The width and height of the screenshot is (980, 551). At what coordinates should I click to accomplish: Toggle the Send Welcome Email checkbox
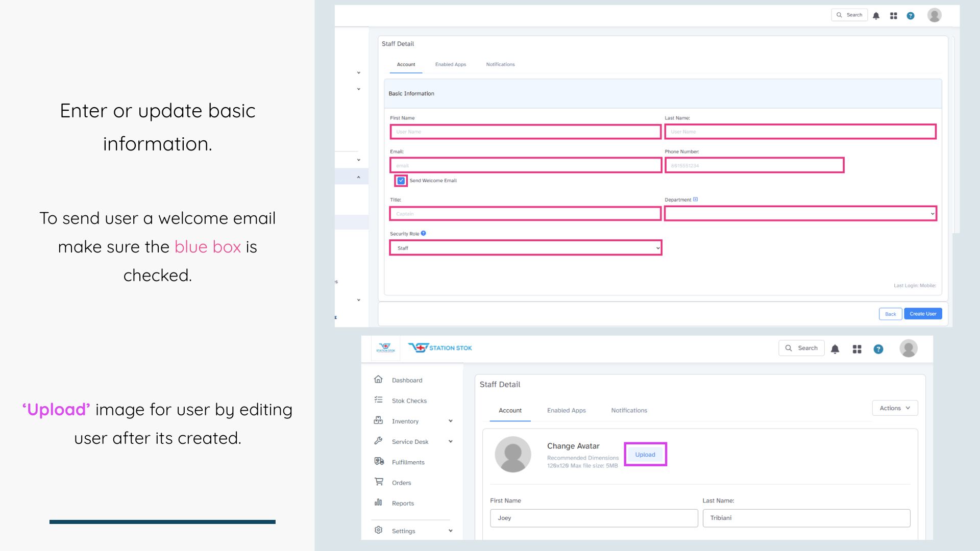(x=401, y=181)
